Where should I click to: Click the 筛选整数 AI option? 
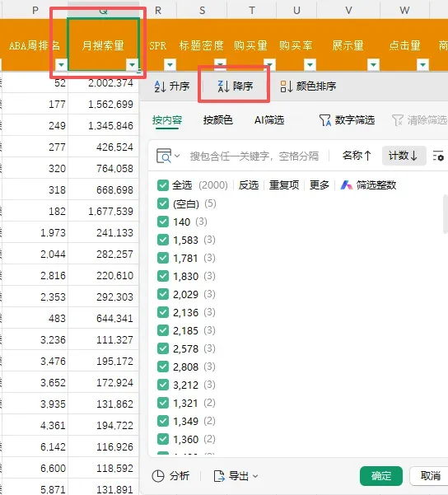click(368, 185)
